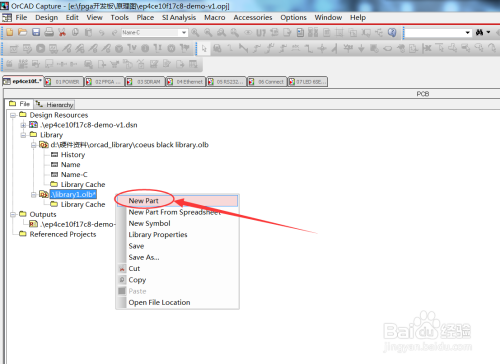
Task: Open the Window menu
Action: pyautogui.click(x=328, y=17)
